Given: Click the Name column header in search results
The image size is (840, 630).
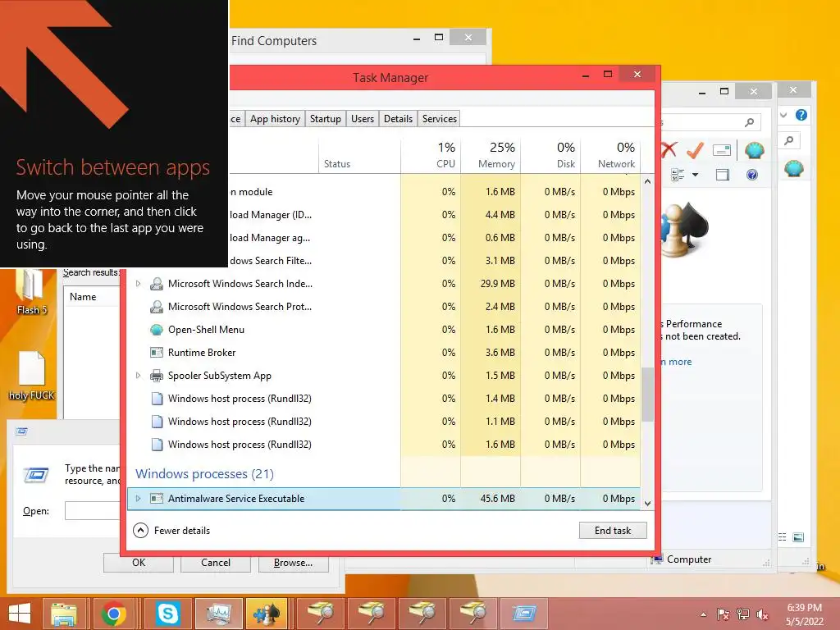Looking at the screenshot, I should tap(92, 297).
